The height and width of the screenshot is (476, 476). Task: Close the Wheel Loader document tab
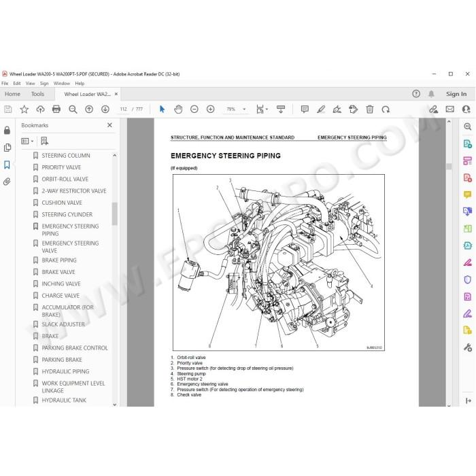pyautogui.click(x=116, y=94)
